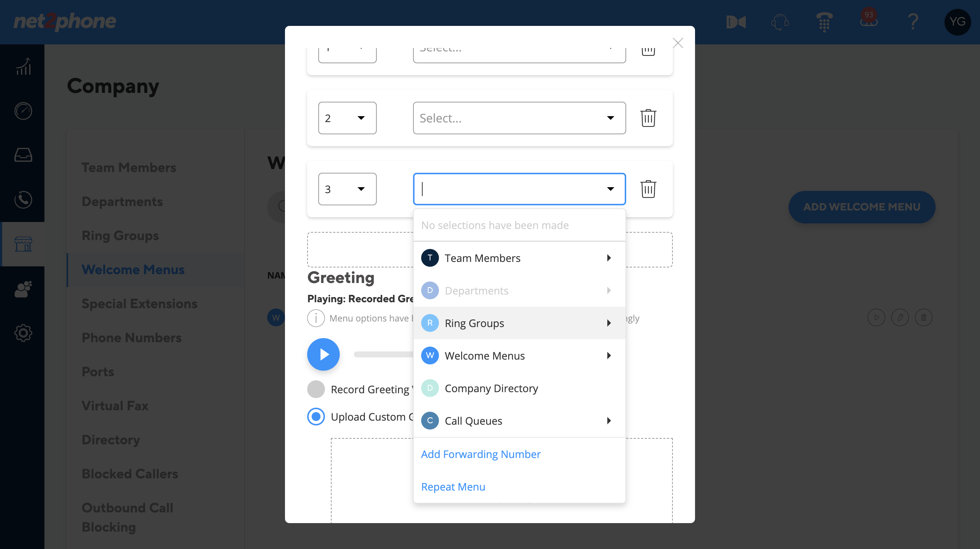Select Upload Custom greeting radio option

(x=316, y=416)
